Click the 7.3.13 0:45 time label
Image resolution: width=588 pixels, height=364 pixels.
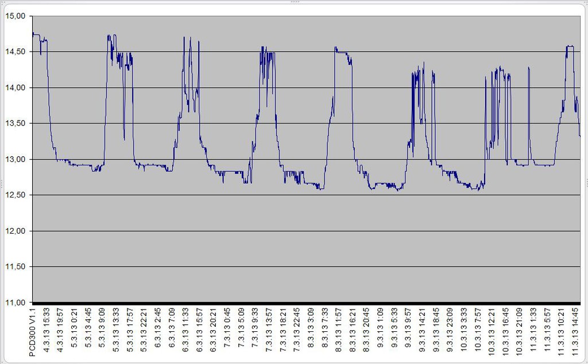click(227, 328)
